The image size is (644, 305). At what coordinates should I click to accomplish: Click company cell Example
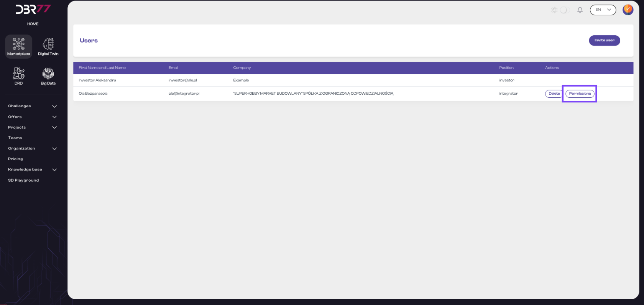click(x=241, y=80)
